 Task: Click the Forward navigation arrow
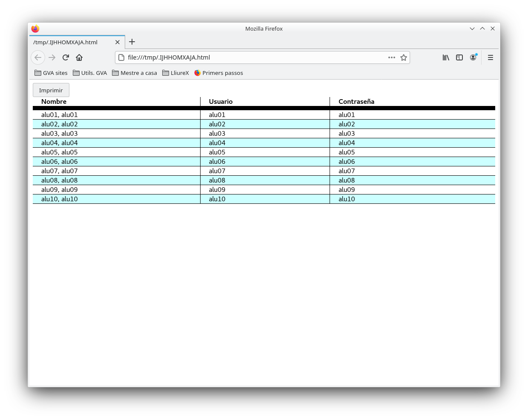tap(52, 57)
